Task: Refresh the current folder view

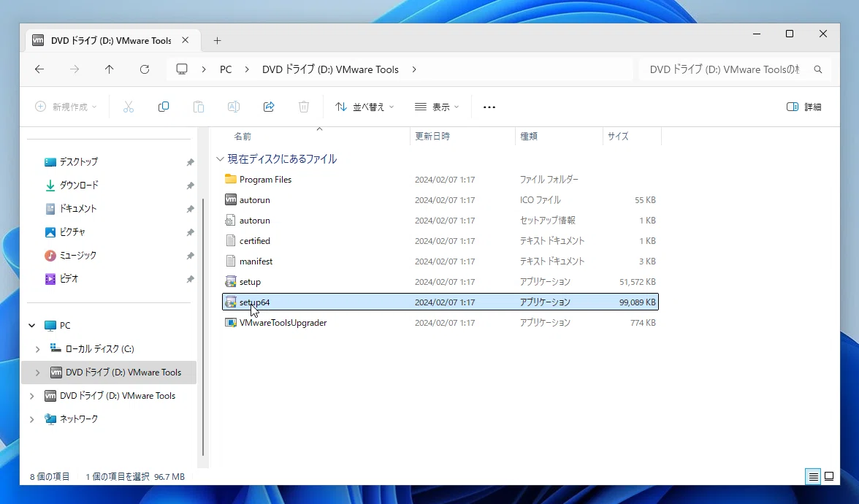Action: point(145,69)
